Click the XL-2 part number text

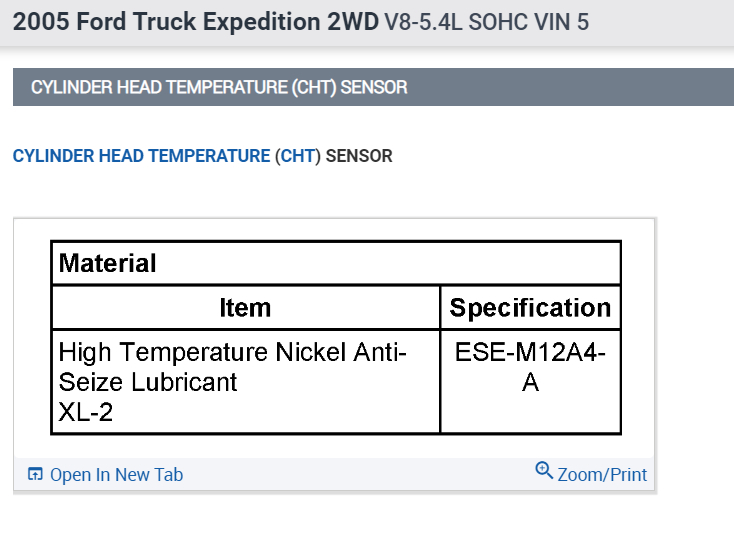tap(86, 411)
